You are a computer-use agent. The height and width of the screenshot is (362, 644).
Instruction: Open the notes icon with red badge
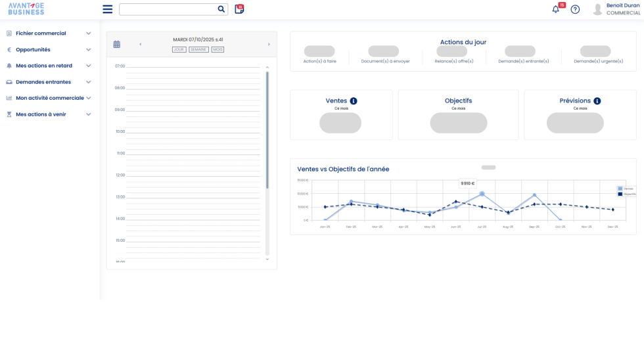pos(239,9)
